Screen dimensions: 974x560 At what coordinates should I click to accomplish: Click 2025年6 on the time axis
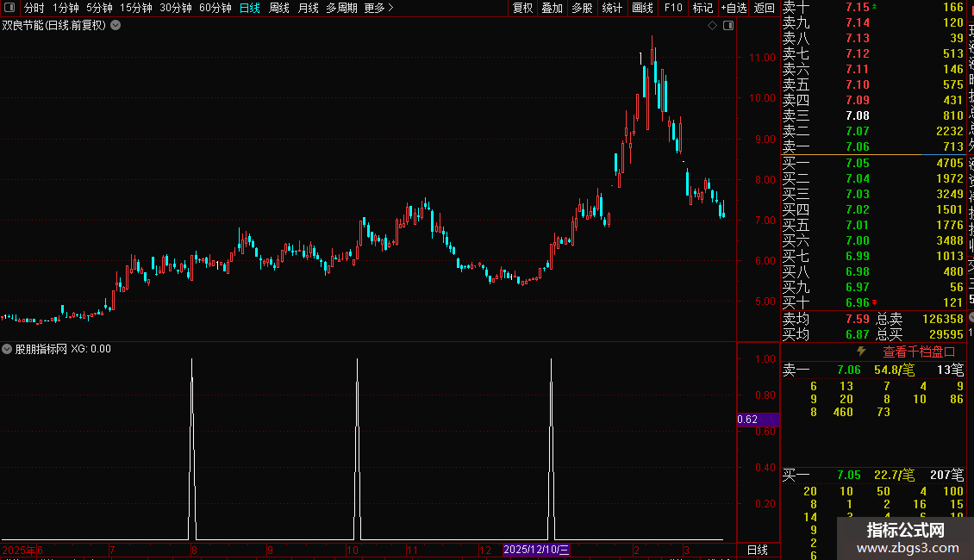pyautogui.click(x=22, y=550)
